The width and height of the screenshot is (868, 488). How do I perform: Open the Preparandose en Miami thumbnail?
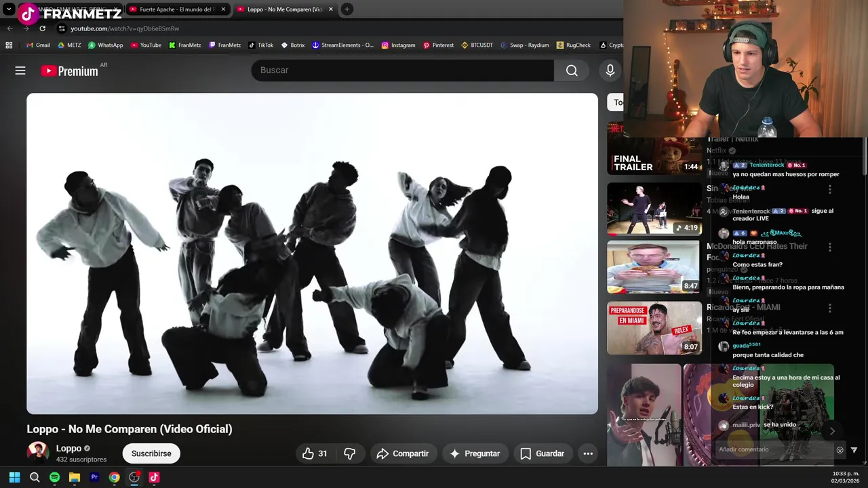click(654, 328)
